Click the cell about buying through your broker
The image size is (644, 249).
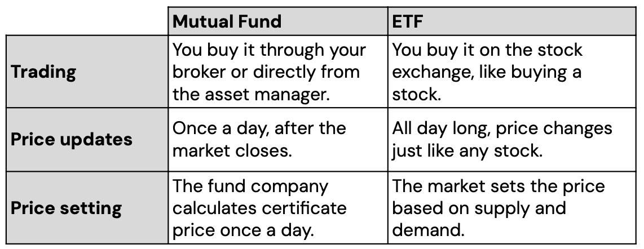pos(270,72)
